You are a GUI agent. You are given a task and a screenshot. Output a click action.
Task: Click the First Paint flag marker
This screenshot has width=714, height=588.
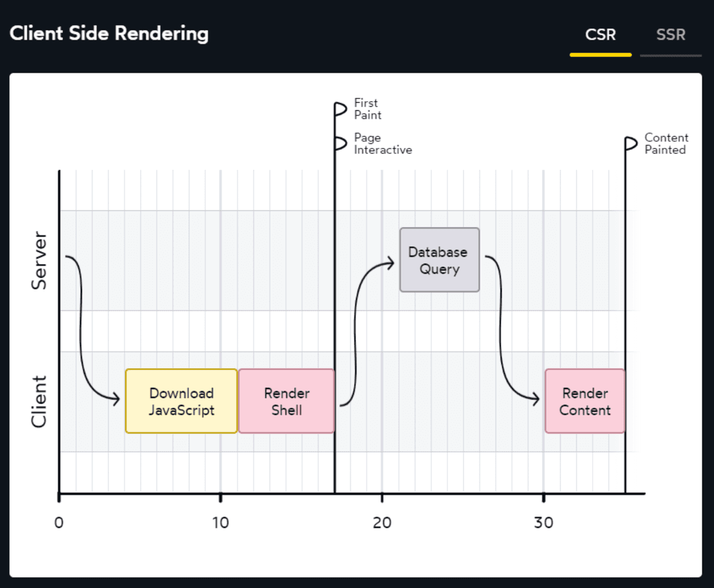pyautogui.click(x=340, y=109)
